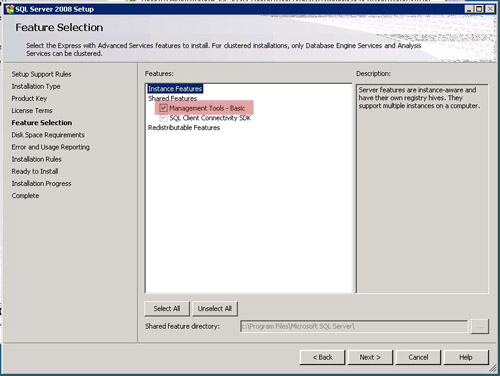Open the License Terms step
The image size is (500, 376).
click(x=32, y=110)
